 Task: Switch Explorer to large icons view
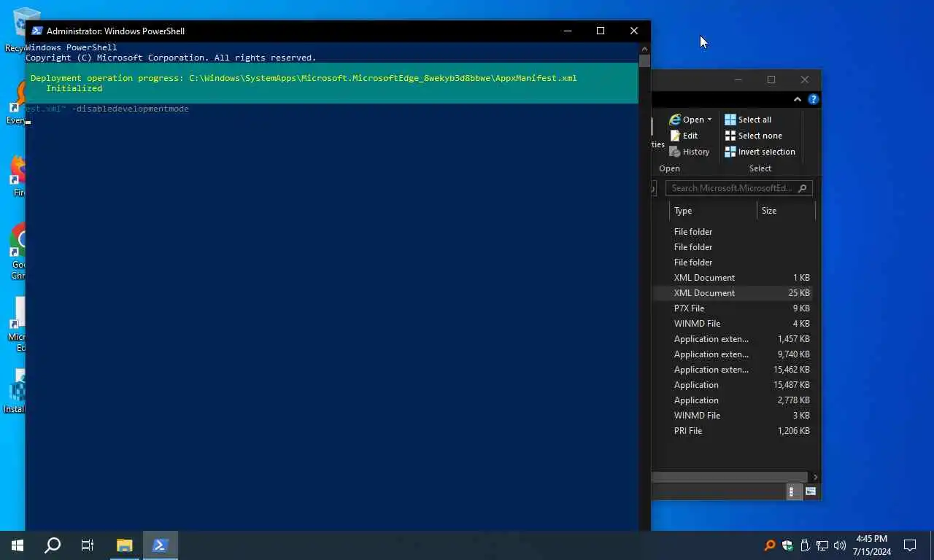pos(811,492)
